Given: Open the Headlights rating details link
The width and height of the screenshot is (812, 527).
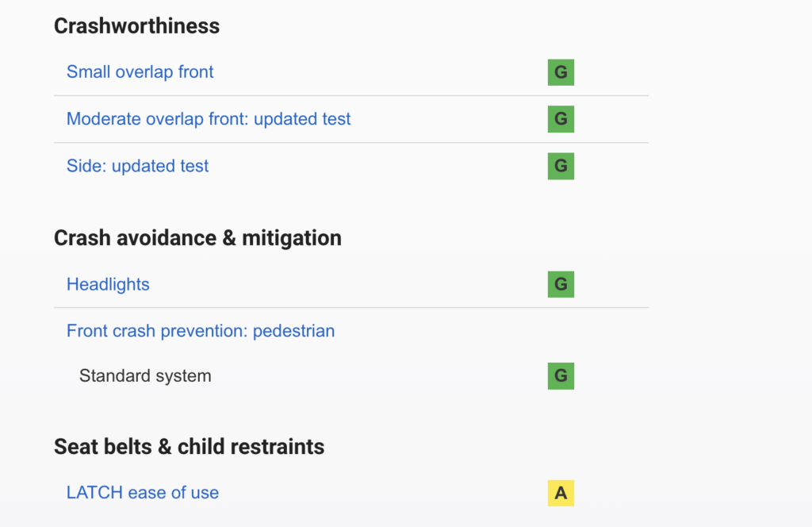Looking at the screenshot, I should tap(108, 284).
